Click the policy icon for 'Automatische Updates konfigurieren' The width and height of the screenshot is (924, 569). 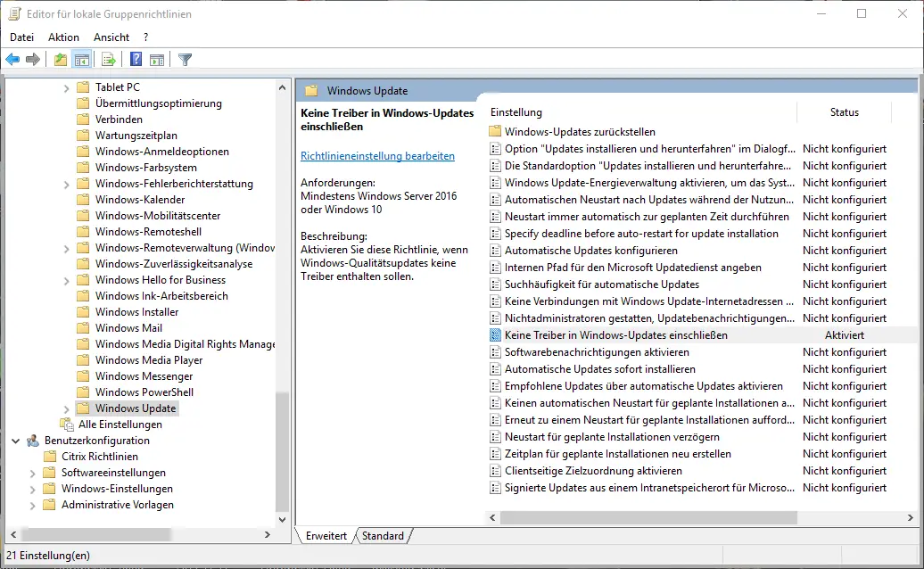(x=496, y=251)
